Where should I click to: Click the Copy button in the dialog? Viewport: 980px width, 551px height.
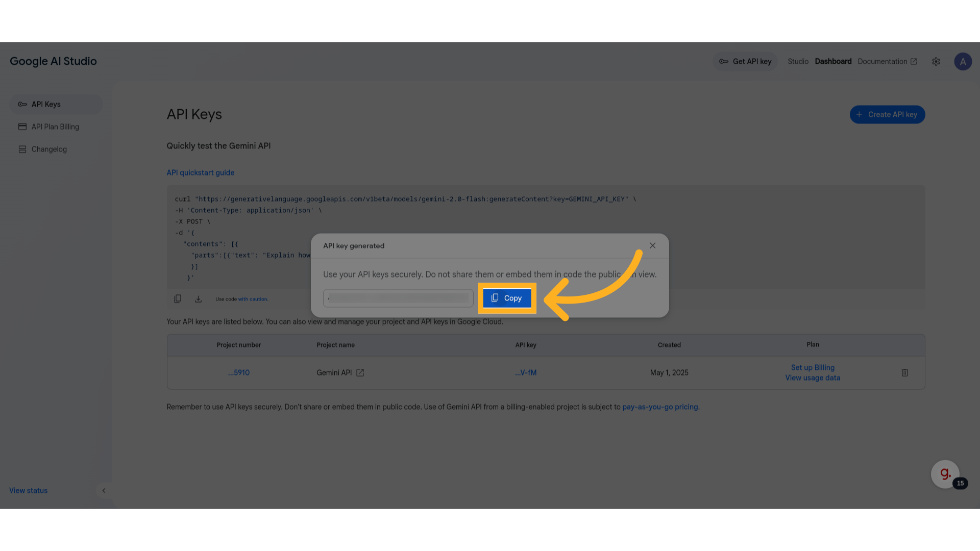(x=507, y=298)
